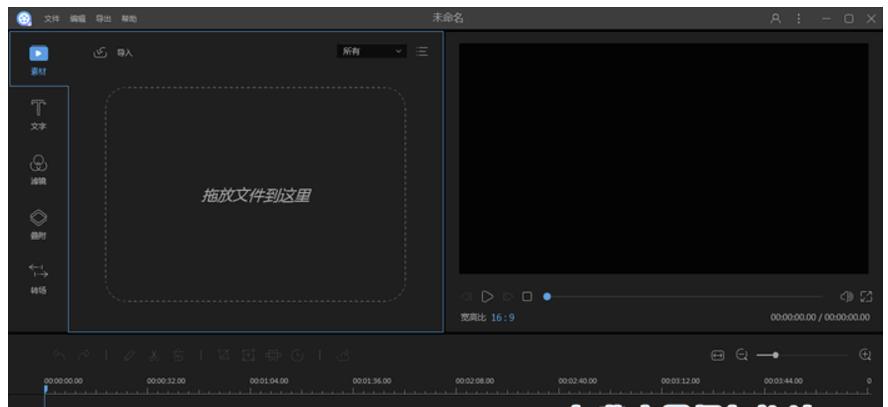Screen dimensions: 888x407
Task: Click the export icon in timeline toolbar
Action: point(343,355)
